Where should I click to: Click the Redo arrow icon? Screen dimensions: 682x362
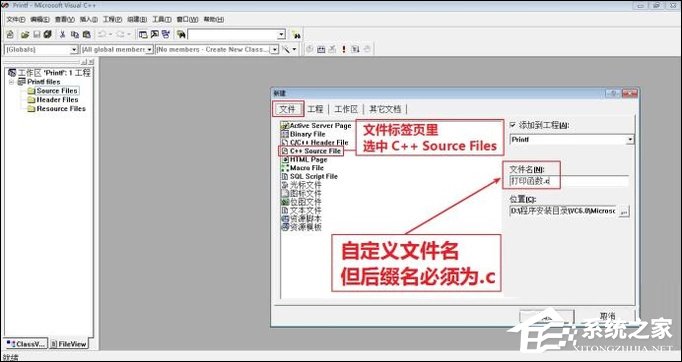click(x=120, y=34)
